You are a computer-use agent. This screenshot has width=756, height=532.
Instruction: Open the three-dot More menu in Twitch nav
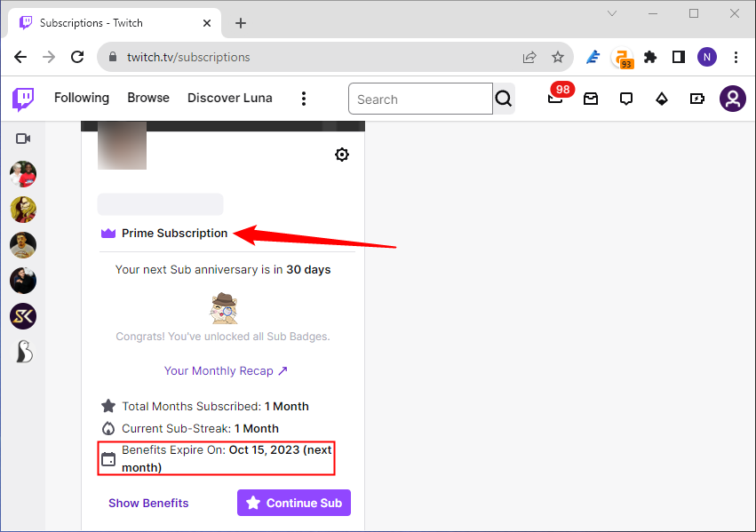coord(303,99)
